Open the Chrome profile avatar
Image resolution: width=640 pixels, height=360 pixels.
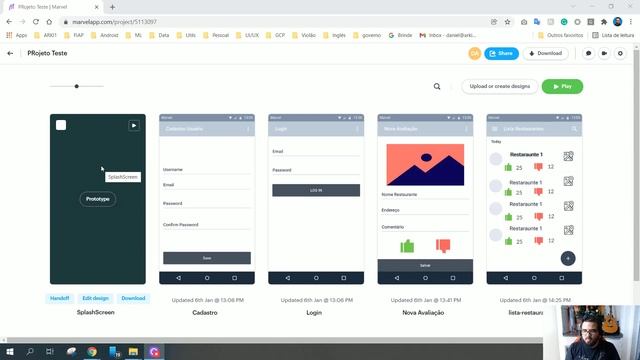click(618, 22)
